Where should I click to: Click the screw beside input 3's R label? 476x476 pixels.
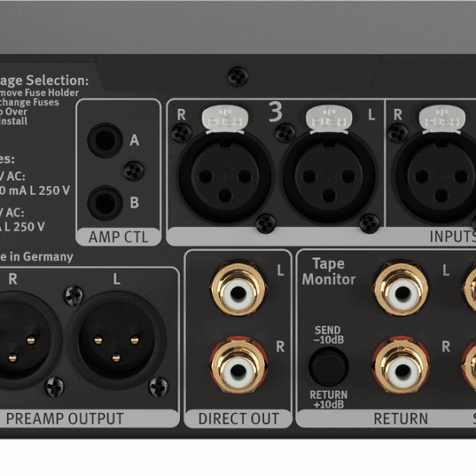click(x=182, y=133)
